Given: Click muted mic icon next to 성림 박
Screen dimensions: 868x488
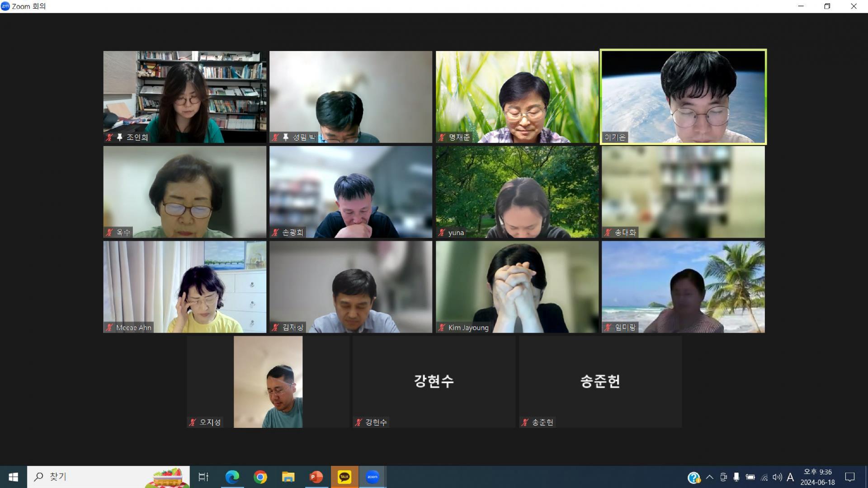Looking at the screenshot, I should coord(275,137).
